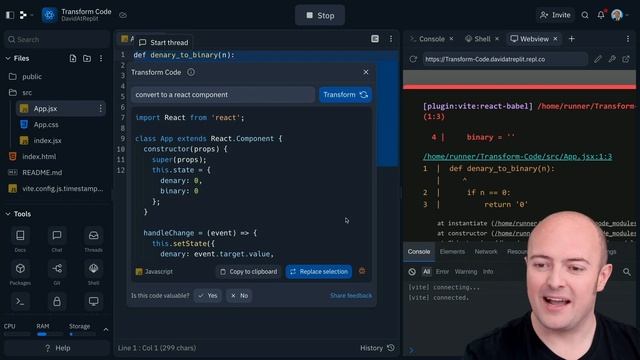Focus the sidebar Search field
This screenshot has width=640, height=360.
click(56, 40)
